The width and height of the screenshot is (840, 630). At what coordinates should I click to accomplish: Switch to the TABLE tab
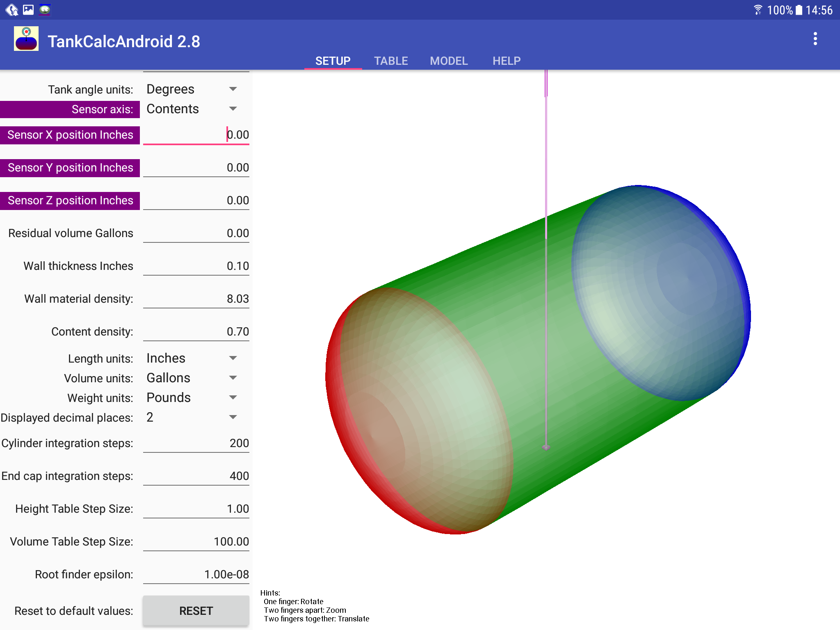tap(390, 61)
